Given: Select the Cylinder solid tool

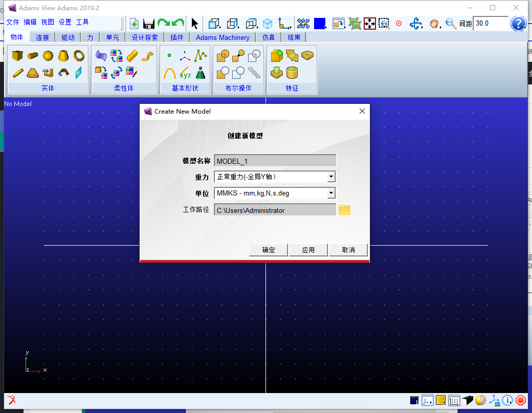Looking at the screenshot, I should (x=33, y=55).
